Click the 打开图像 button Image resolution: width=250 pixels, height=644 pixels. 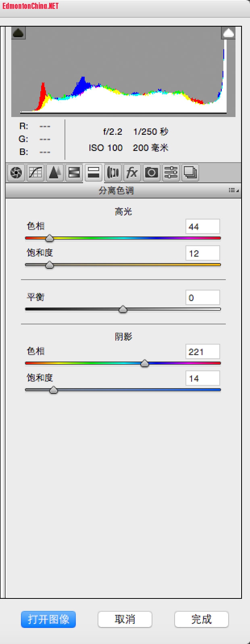coord(48,619)
